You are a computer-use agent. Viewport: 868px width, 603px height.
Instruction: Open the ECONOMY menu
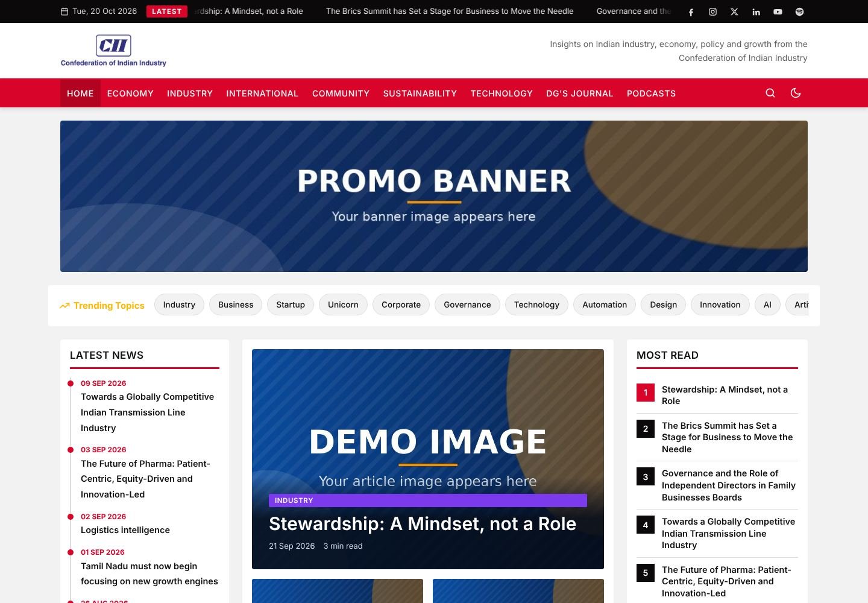[x=130, y=93]
